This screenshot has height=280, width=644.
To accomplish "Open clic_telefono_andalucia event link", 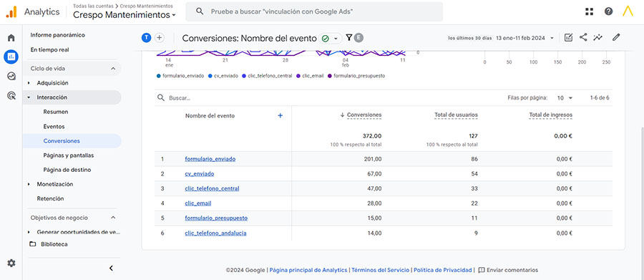I will point(215,233).
